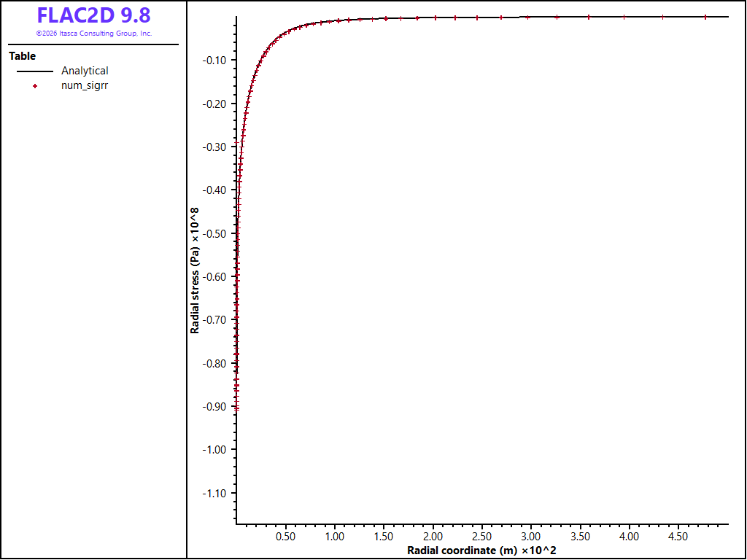Click the 1.00 tick label on the x-axis
The width and height of the screenshot is (747, 560).
click(334, 537)
